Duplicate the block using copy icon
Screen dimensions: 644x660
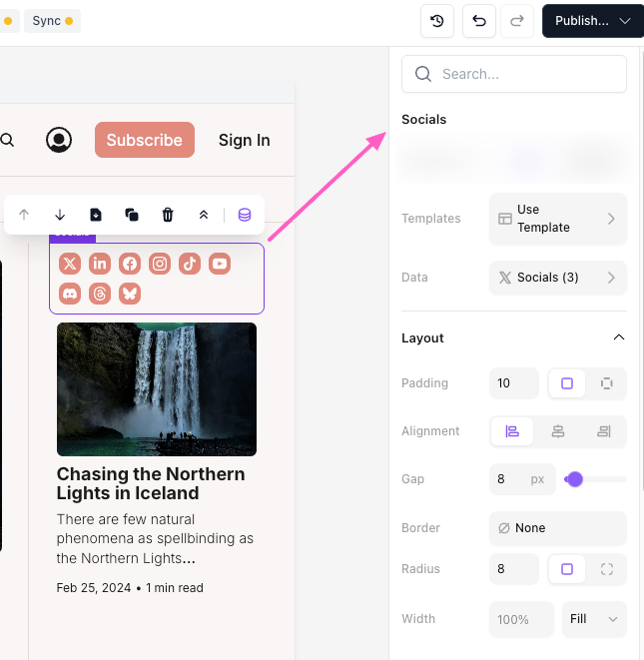[x=132, y=215]
